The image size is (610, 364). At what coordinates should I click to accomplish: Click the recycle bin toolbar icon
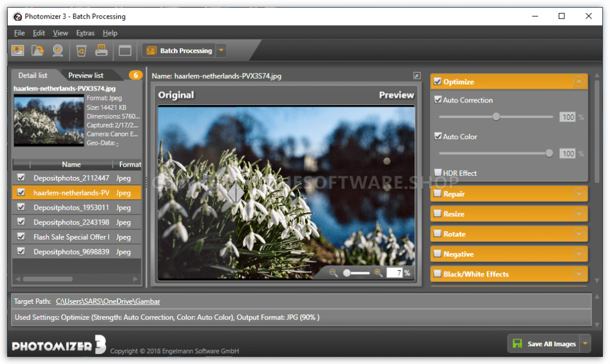tap(81, 51)
